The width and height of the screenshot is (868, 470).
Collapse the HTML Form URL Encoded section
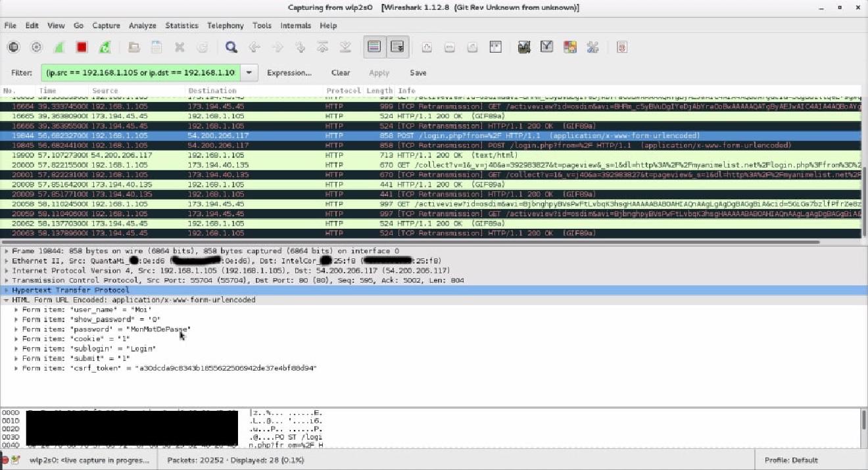7,300
